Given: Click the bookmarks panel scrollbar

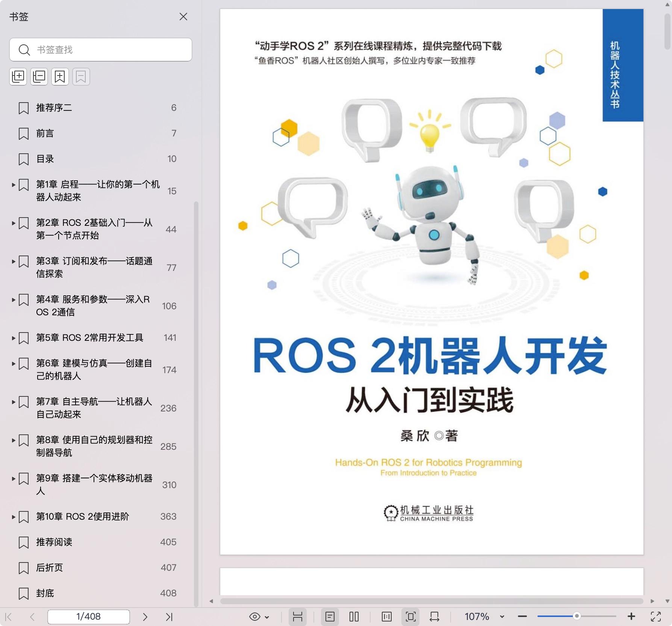Looking at the screenshot, I should pos(196,404).
